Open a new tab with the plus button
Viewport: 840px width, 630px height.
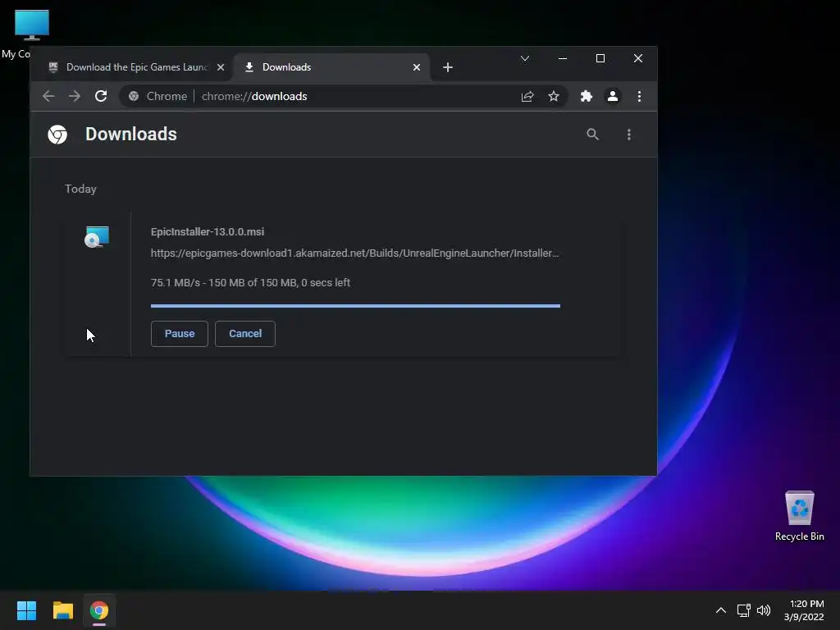click(x=448, y=67)
